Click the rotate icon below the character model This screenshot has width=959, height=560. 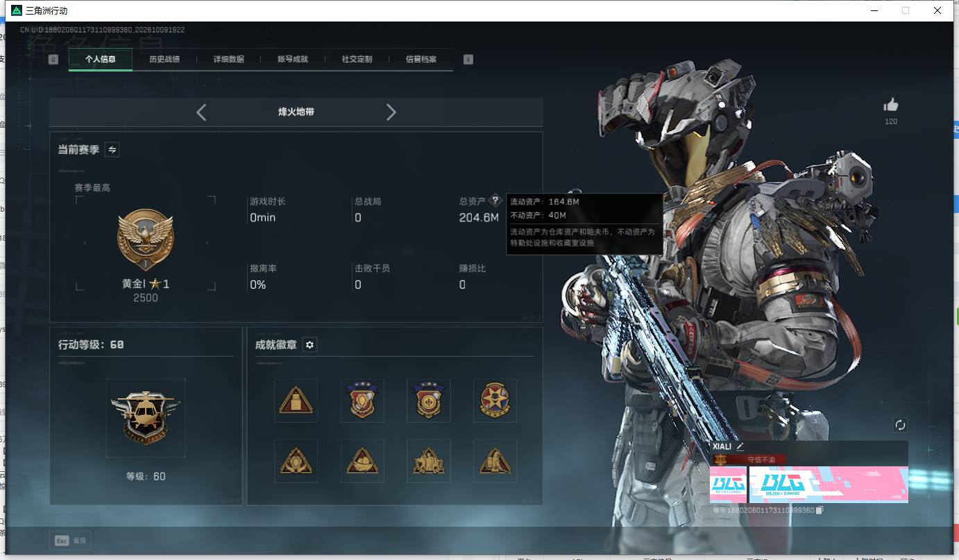coord(901,425)
